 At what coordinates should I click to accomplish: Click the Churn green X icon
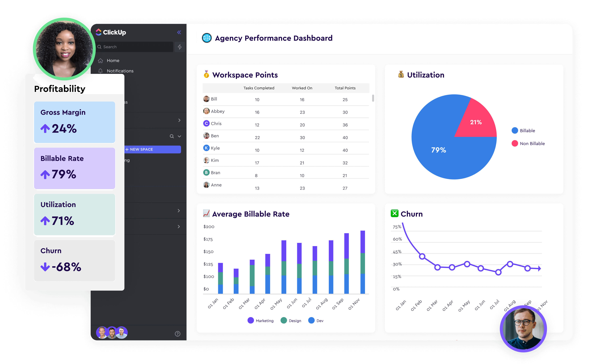394,213
